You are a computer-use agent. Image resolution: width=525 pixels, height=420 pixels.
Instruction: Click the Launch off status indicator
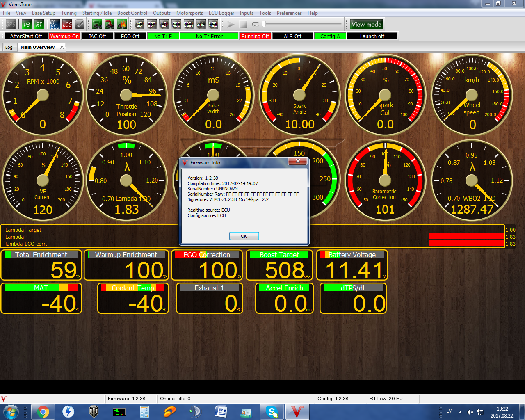point(372,36)
